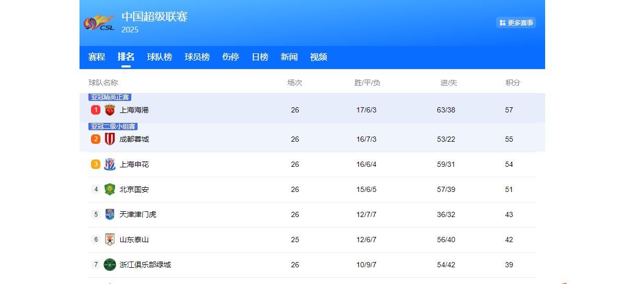
Task: Open the 球队榜 tab
Action: (160, 57)
